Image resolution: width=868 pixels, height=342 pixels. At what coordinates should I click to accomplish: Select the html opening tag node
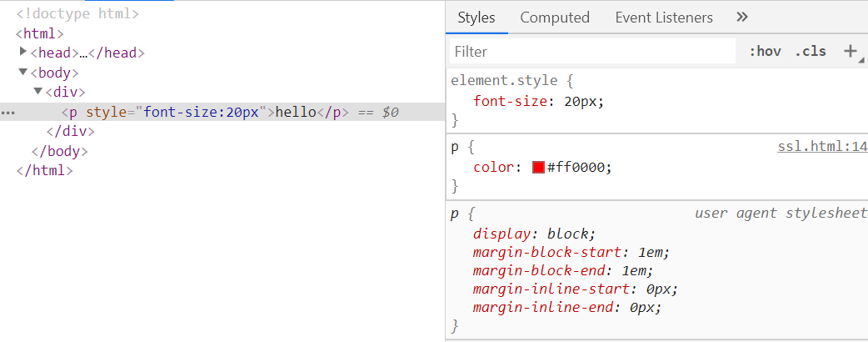tap(40, 33)
